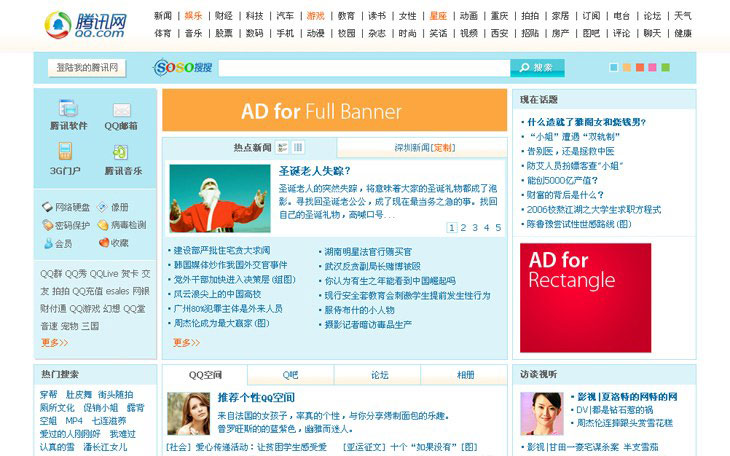Click the 定制 customize link
This screenshot has width=730, height=456.
pos(442,148)
